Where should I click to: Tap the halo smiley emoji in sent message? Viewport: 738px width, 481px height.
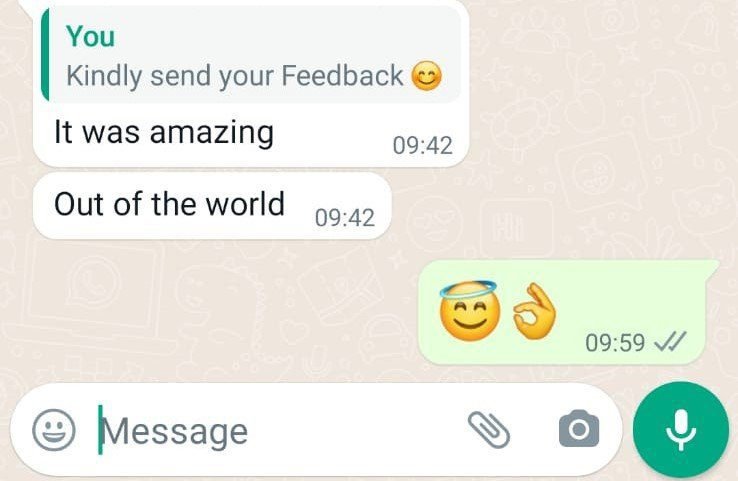[469, 310]
